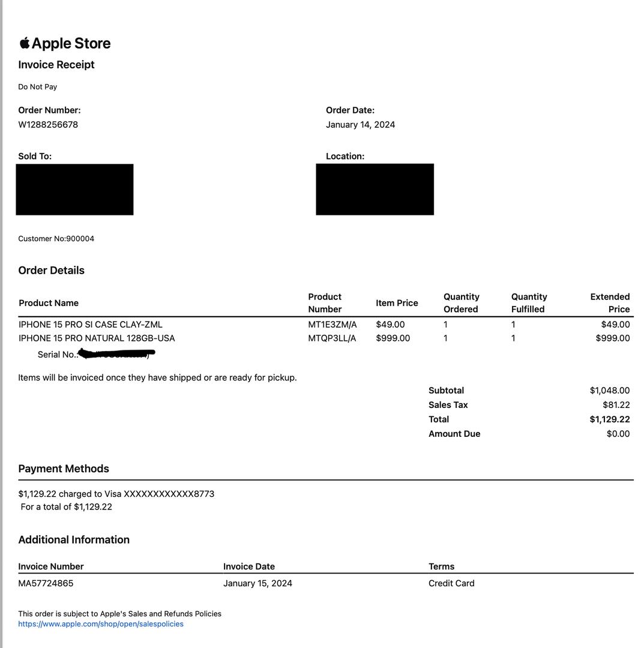Click the $49.00 item price cell
The image size is (644, 648).
[390, 325]
